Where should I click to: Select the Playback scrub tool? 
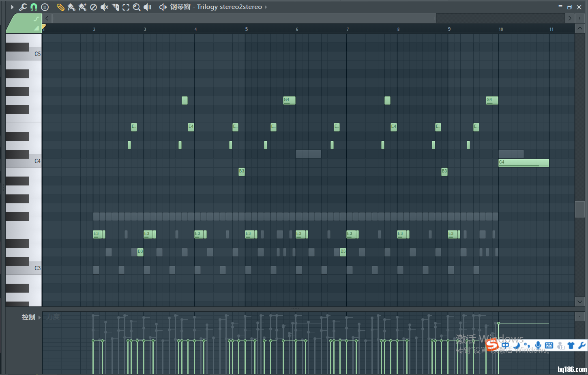coord(148,7)
